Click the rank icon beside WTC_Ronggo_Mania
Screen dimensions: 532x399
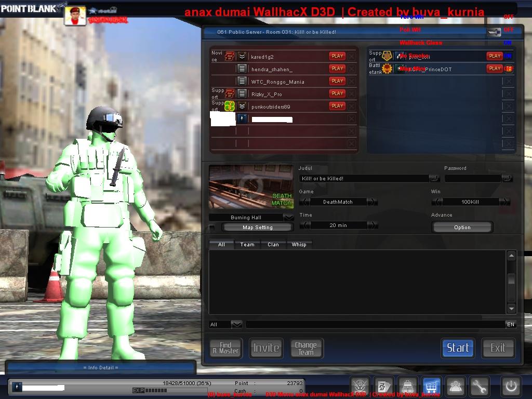[x=242, y=81]
